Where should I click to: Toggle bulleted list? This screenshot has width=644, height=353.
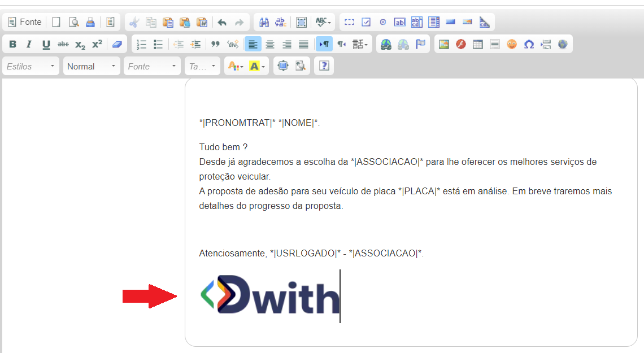pos(158,44)
